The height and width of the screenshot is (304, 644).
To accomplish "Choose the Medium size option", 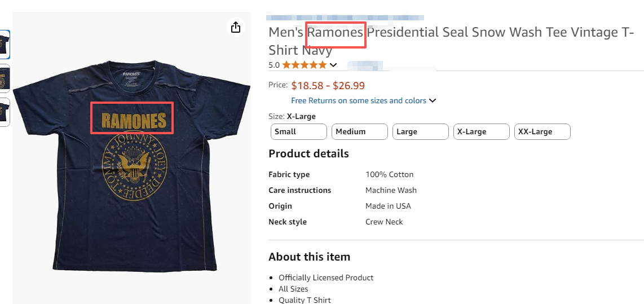I will [360, 132].
